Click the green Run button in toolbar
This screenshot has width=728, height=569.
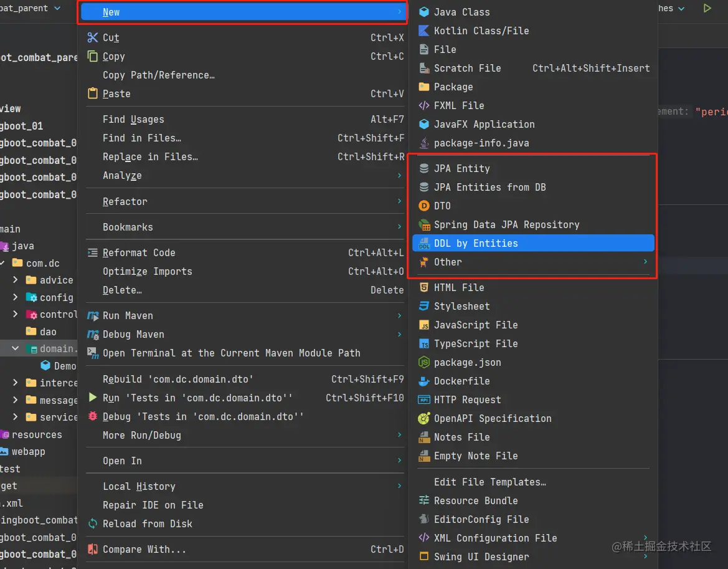pos(707,8)
